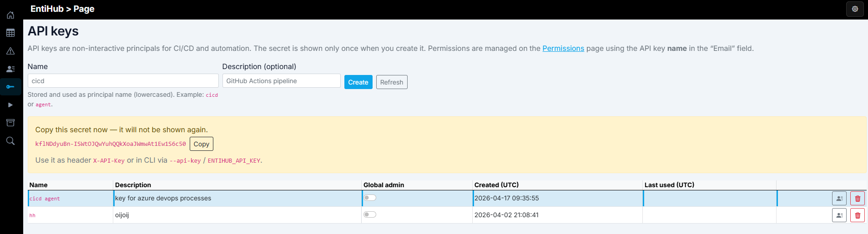Toggle Global admin for cicd agent key
Viewport: 868px width, 234px height.
pyautogui.click(x=370, y=198)
